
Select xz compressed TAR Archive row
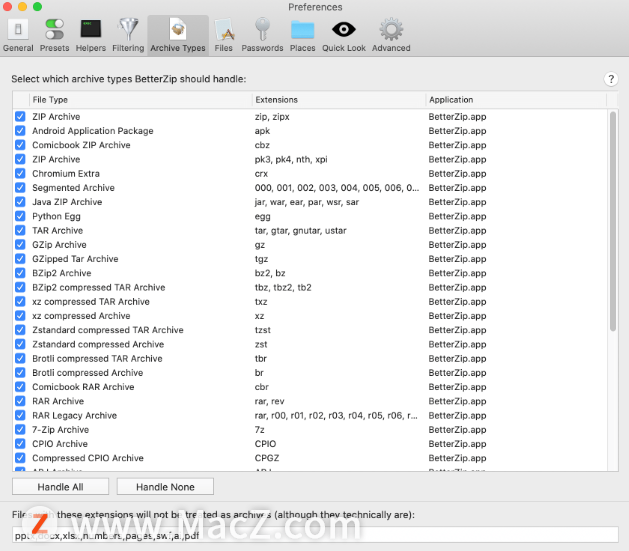[x=310, y=302]
